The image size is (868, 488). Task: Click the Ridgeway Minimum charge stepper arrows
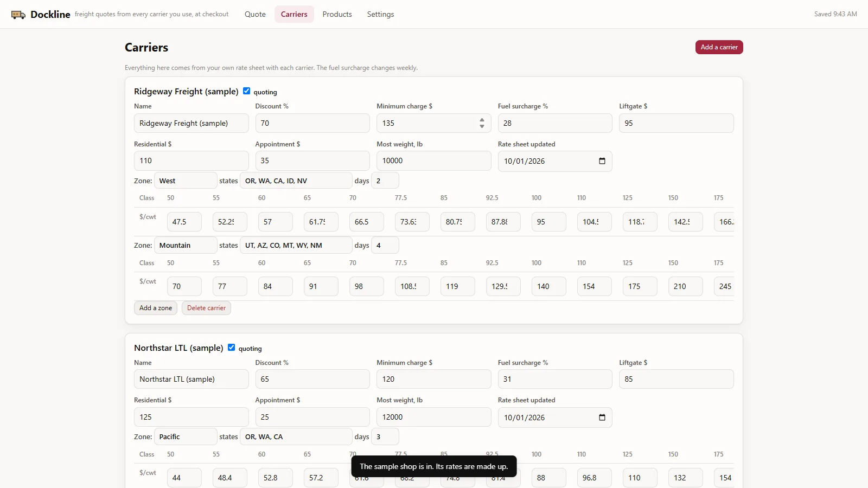[482, 123]
